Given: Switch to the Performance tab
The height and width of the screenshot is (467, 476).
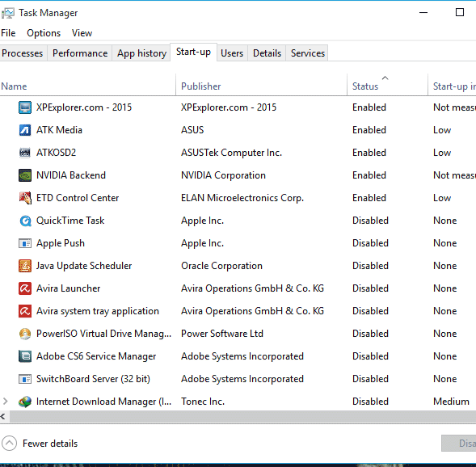Looking at the screenshot, I should [x=80, y=53].
